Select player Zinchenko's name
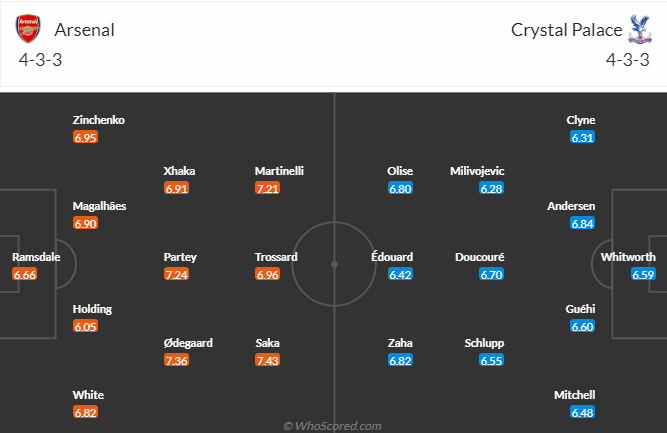Viewport: 667px width, 433px height. click(x=99, y=120)
